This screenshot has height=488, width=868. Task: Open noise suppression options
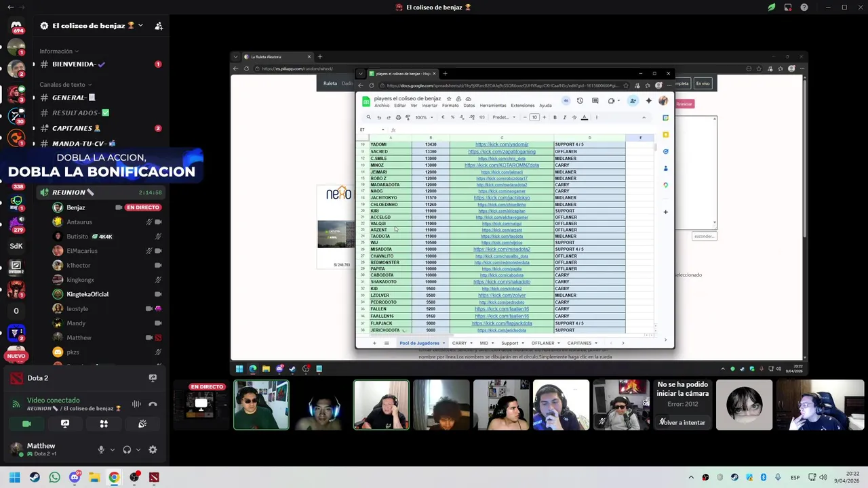click(x=136, y=404)
